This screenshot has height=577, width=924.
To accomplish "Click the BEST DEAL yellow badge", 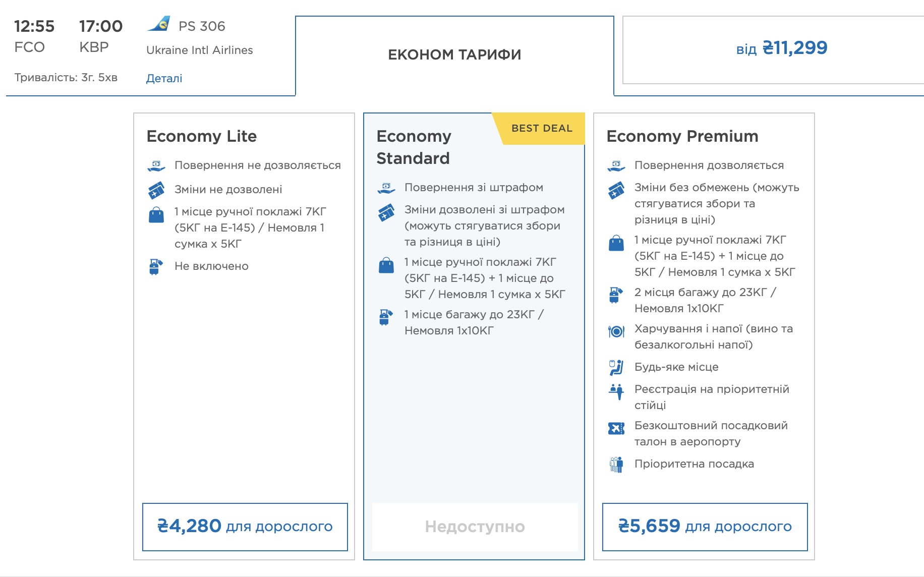I will click(542, 128).
